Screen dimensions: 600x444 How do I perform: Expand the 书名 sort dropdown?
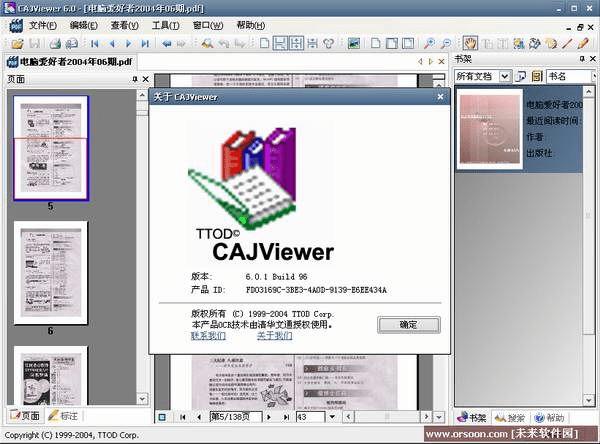pos(594,76)
